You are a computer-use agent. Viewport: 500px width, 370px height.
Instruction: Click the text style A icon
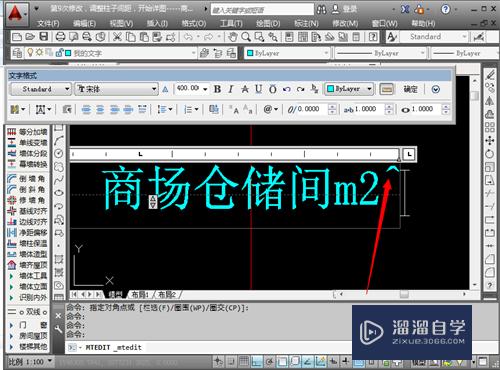[x=392, y=37]
